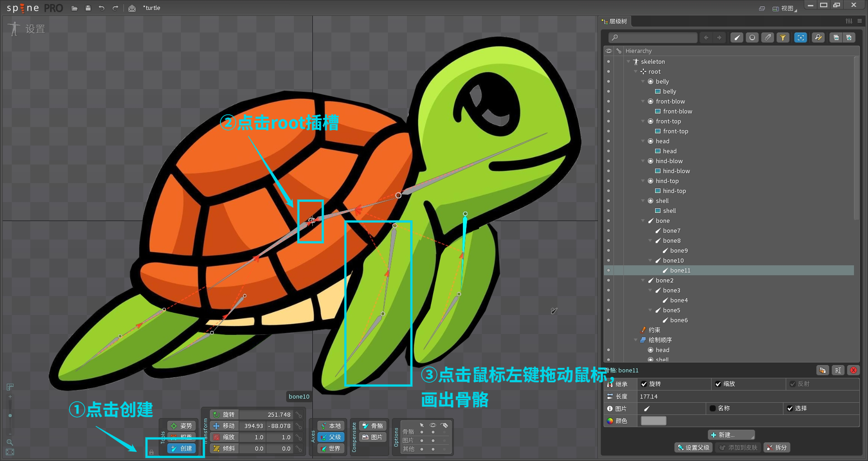Collapse the shell slot node
The image size is (868, 461).
point(643,201)
